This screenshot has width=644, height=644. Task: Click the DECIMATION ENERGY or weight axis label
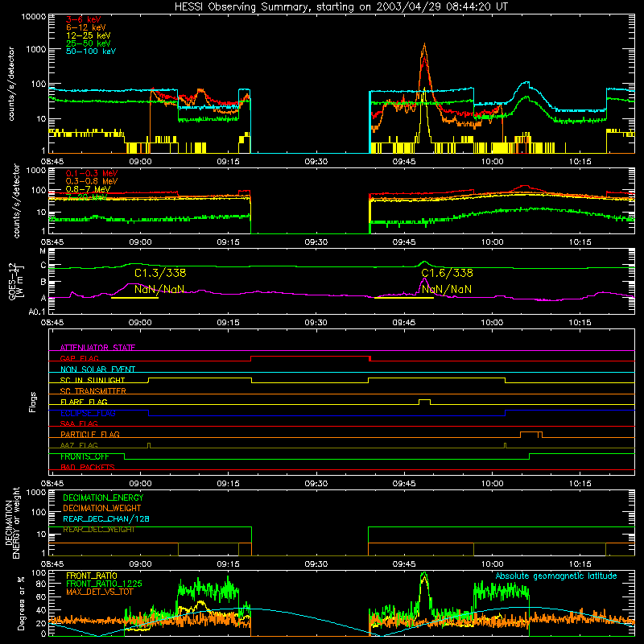point(12,522)
